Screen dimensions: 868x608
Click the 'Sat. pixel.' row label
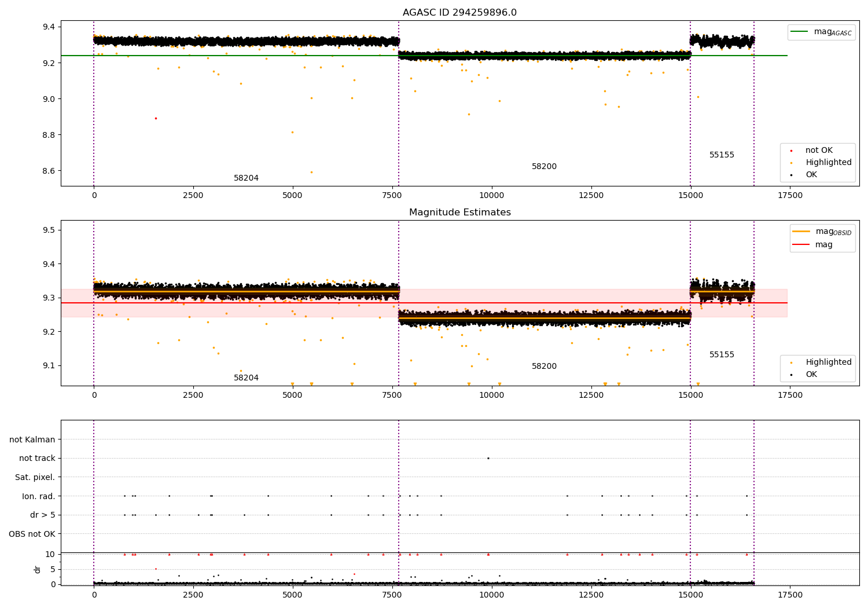(35, 478)
